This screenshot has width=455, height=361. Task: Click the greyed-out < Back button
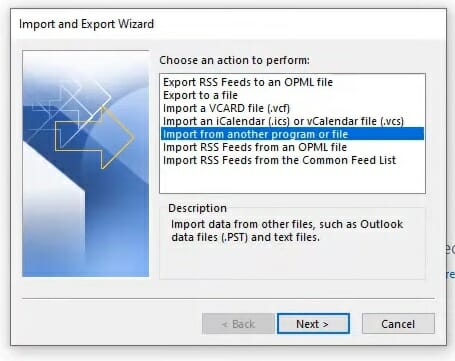238,324
